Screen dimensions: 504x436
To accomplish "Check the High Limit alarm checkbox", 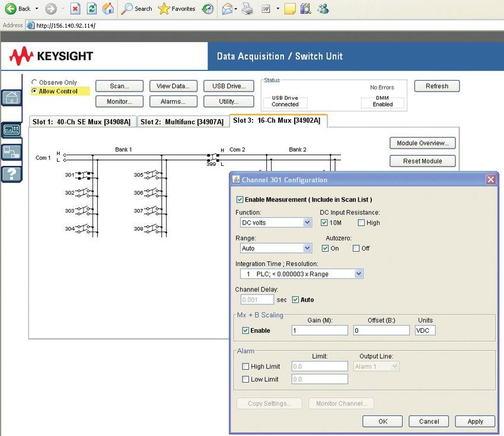I will pos(245,366).
